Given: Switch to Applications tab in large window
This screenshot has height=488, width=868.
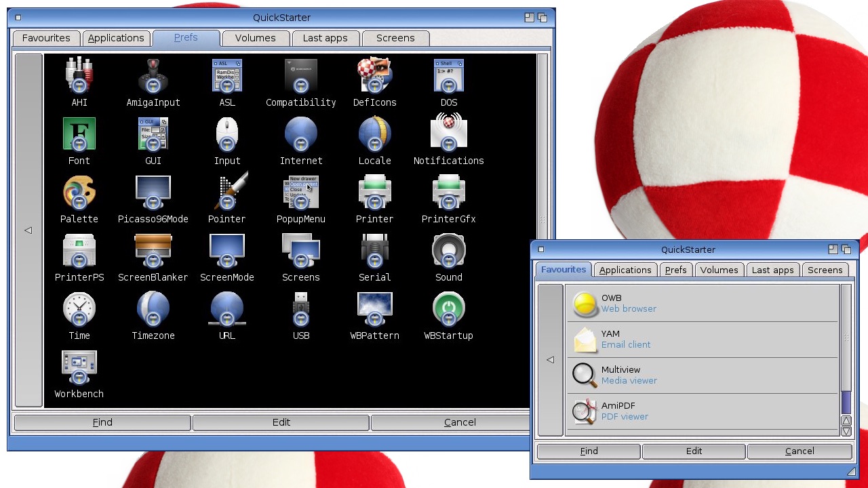Looking at the screenshot, I should [x=116, y=38].
